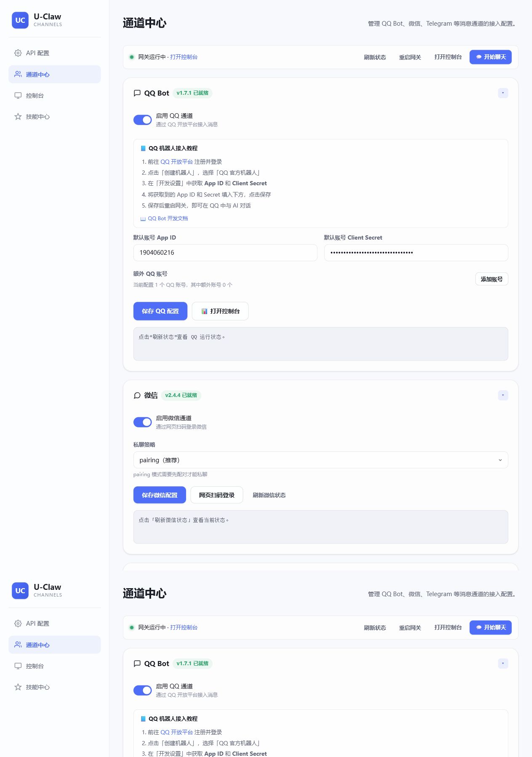Collapse the lower QQ Bot card arrow

point(503,664)
